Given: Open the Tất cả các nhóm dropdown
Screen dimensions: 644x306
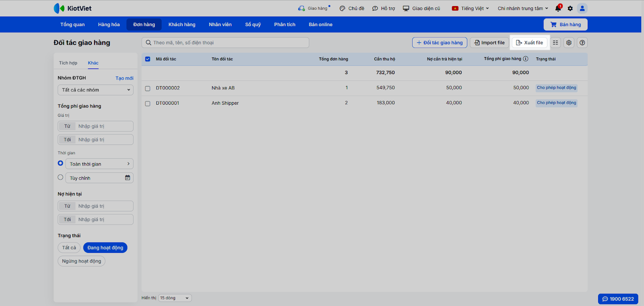Looking at the screenshot, I should click(x=95, y=90).
